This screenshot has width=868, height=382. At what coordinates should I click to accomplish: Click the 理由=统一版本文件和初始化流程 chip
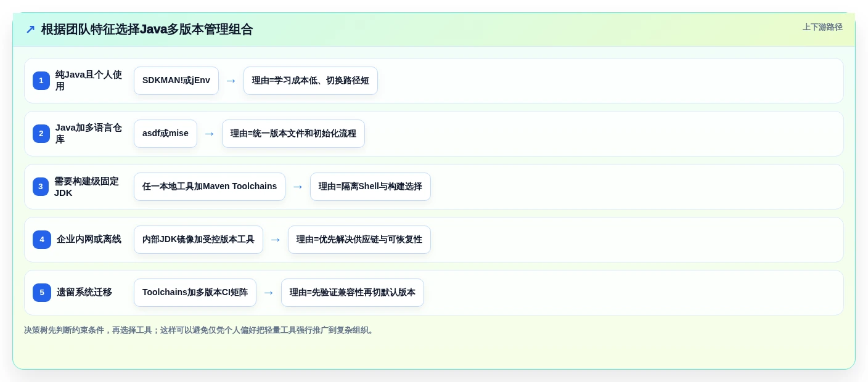[x=293, y=134]
